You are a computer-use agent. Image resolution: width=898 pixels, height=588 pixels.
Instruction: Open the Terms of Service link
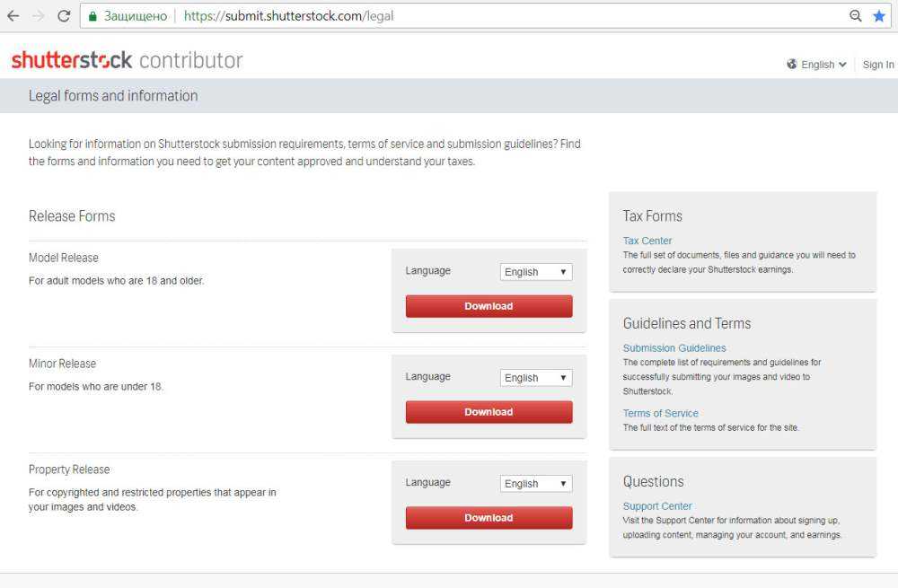pyautogui.click(x=660, y=414)
